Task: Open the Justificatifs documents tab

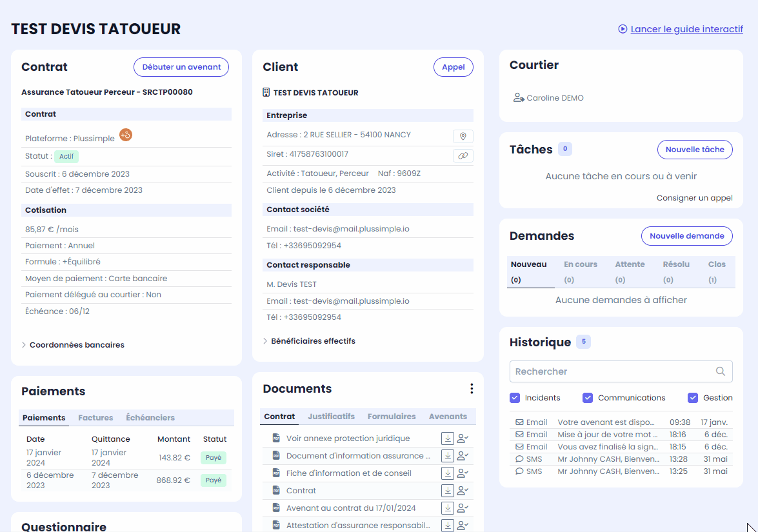Action: point(331,417)
